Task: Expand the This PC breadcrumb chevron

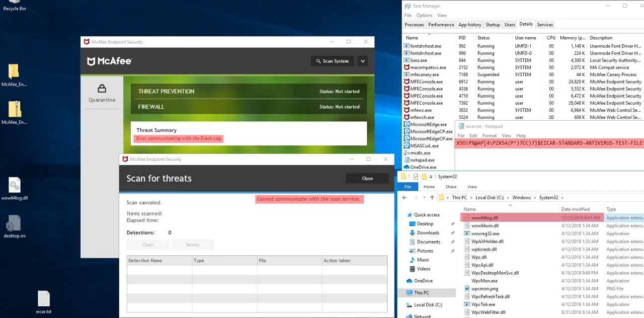Action: (471, 198)
